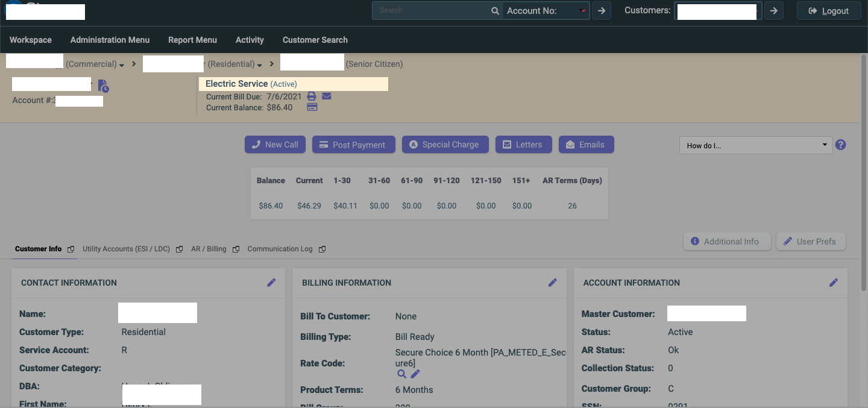Open the 'How do I...' dropdown
This screenshot has height=408, width=868.
coord(755,145)
